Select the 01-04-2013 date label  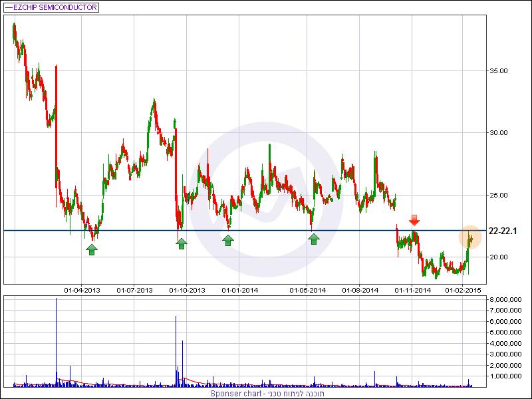pos(82,291)
